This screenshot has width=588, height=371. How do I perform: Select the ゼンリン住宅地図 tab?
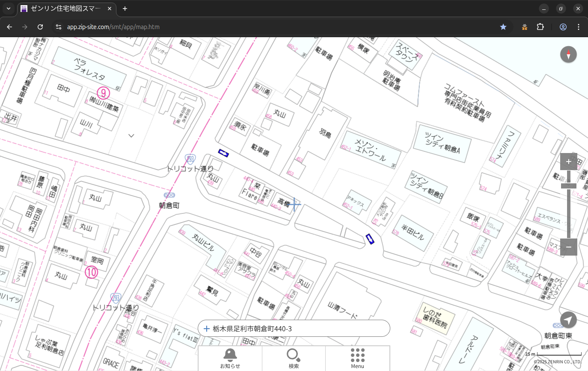66,9
